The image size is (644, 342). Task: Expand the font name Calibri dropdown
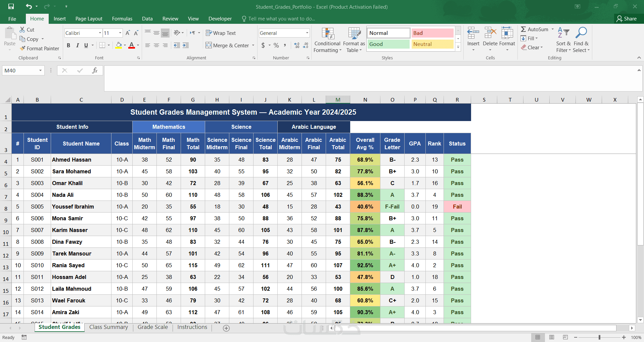pos(100,33)
